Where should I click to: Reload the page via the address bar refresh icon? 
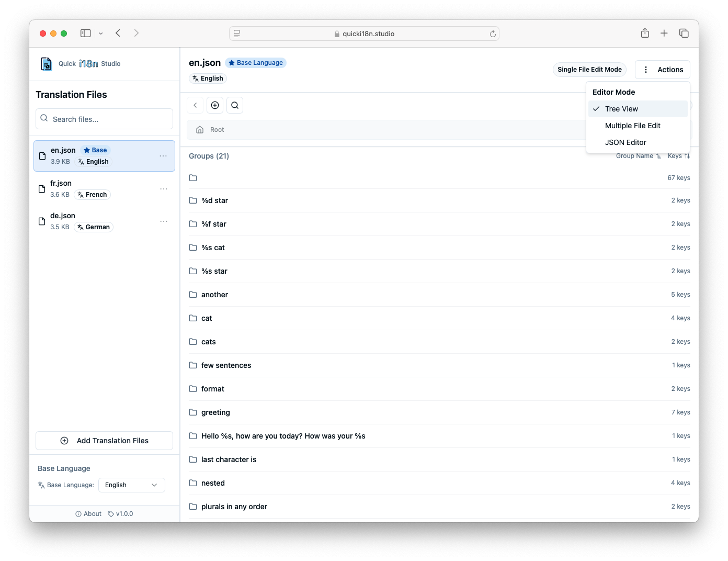click(492, 33)
